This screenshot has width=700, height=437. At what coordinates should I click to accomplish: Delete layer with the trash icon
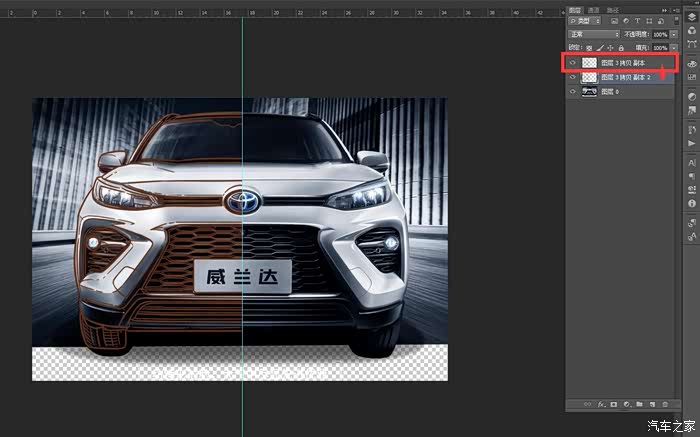tap(665, 404)
